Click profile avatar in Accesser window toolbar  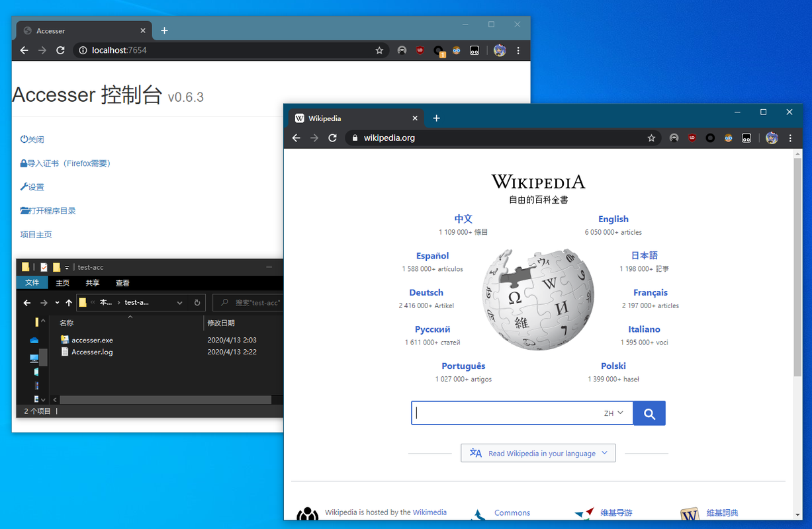[500, 50]
